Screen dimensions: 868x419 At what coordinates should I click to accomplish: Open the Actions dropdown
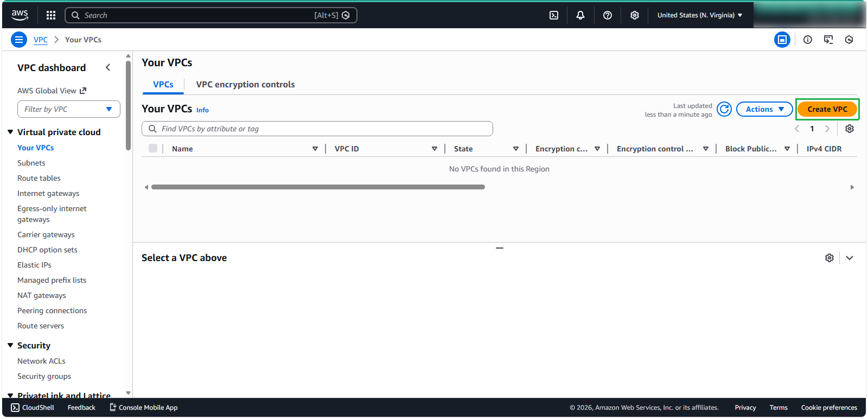coord(764,109)
